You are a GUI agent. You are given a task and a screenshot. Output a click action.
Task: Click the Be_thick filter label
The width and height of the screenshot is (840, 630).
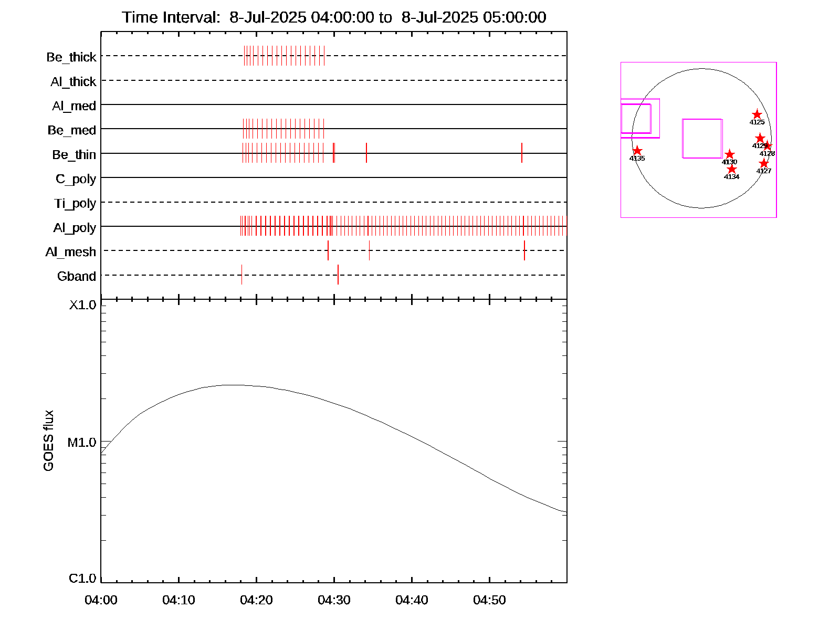pos(71,57)
